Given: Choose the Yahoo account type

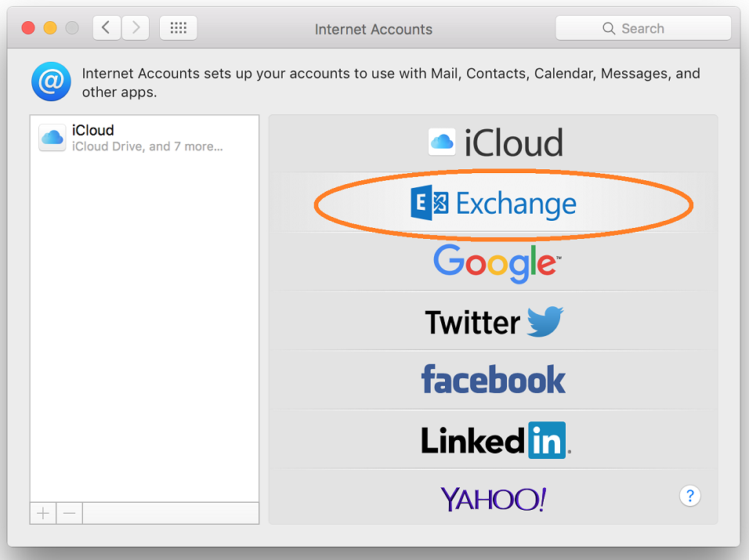Looking at the screenshot, I should tap(493, 498).
